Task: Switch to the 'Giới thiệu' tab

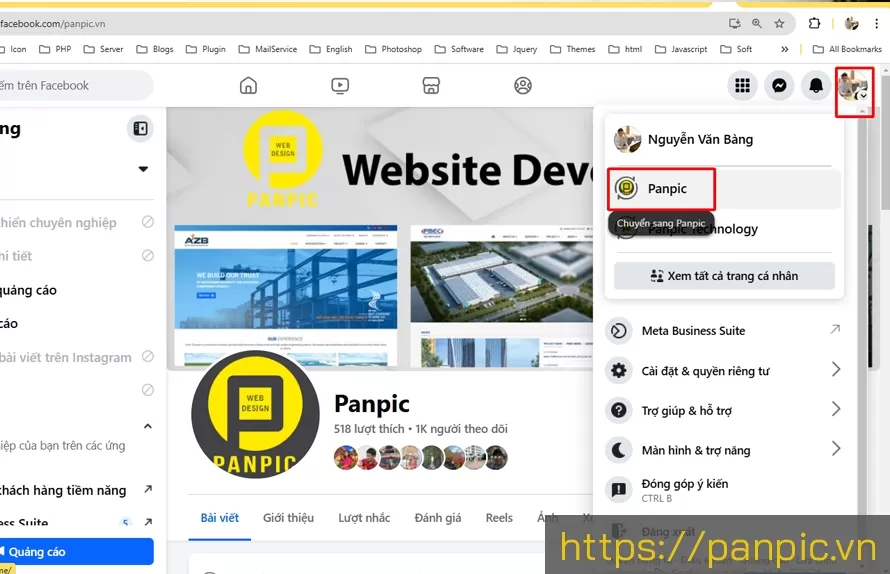Action: (288, 518)
